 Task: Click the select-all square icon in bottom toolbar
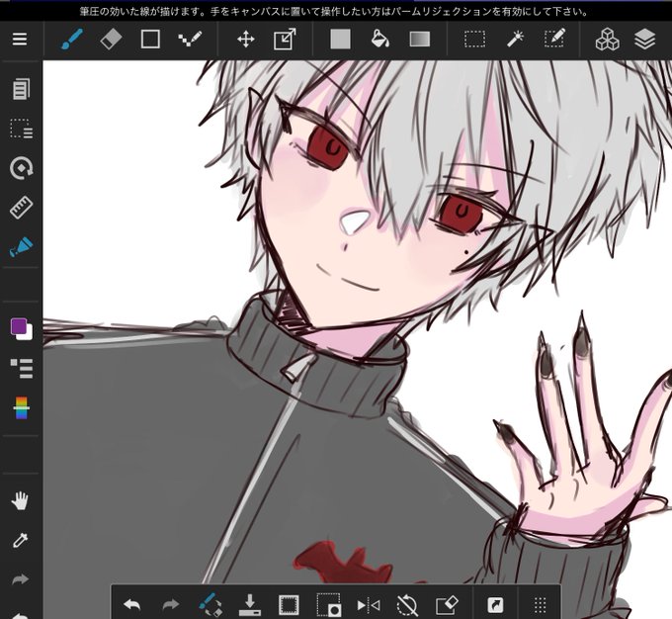[289, 605]
